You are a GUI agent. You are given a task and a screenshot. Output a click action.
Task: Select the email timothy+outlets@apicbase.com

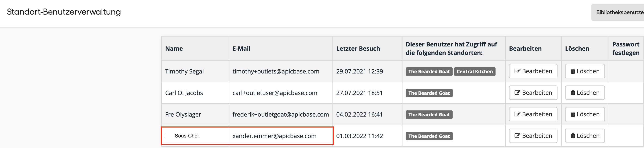(276, 71)
